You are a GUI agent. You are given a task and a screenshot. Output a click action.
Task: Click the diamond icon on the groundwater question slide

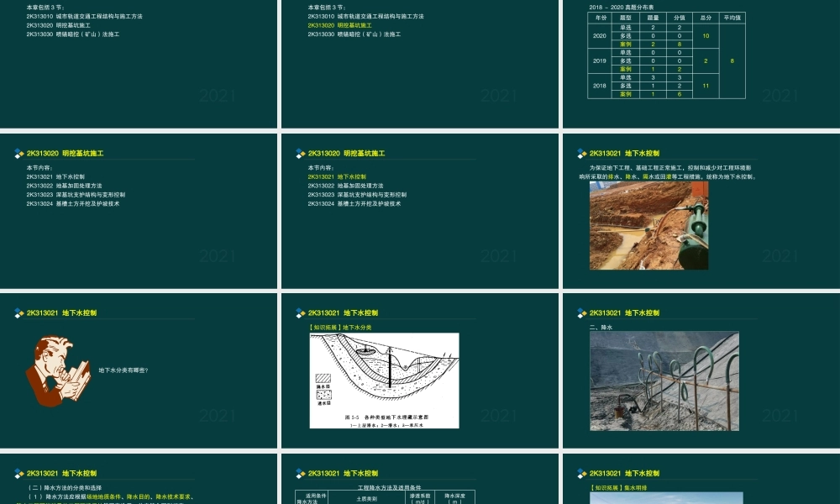pos(18,312)
